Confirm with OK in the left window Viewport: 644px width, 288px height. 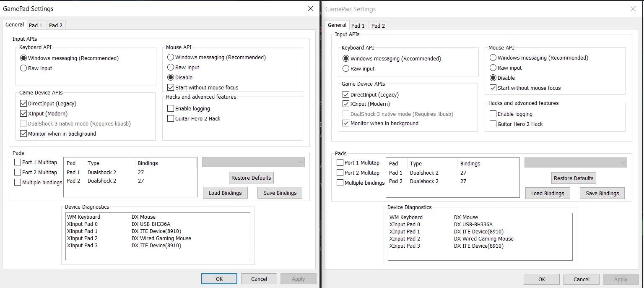[219, 279]
